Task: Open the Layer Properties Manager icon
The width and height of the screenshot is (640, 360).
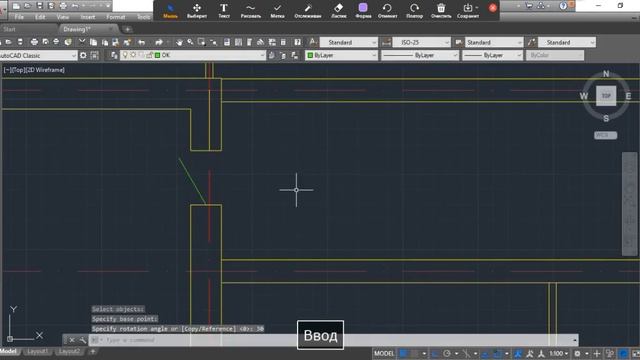Action: pyautogui.click(x=114, y=56)
